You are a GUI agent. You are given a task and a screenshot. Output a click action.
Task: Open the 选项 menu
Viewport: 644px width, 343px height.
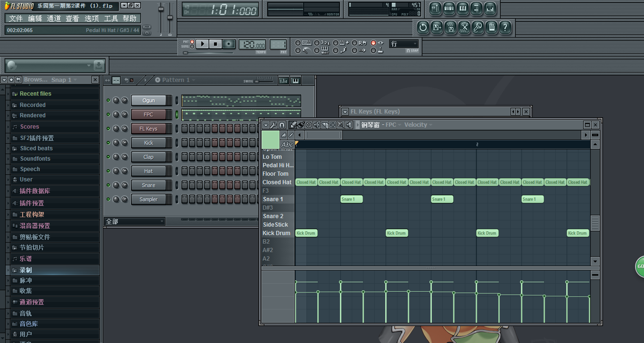coord(91,18)
